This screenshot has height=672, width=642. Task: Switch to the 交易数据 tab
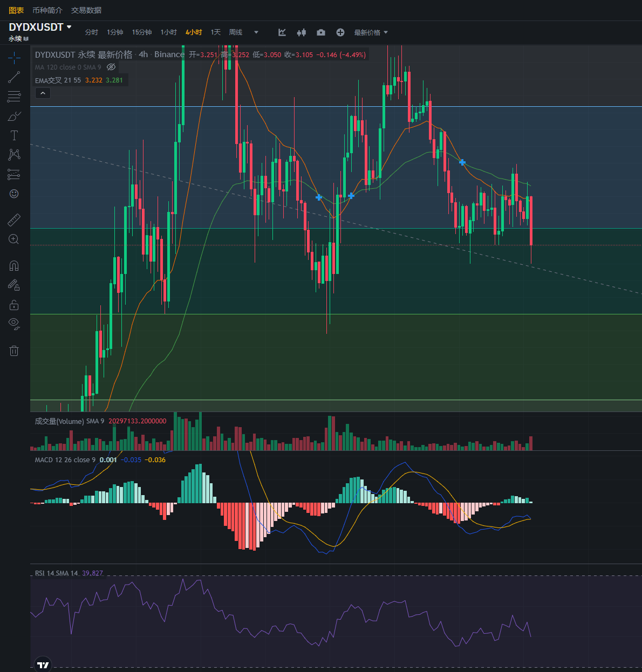pyautogui.click(x=86, y=10)
